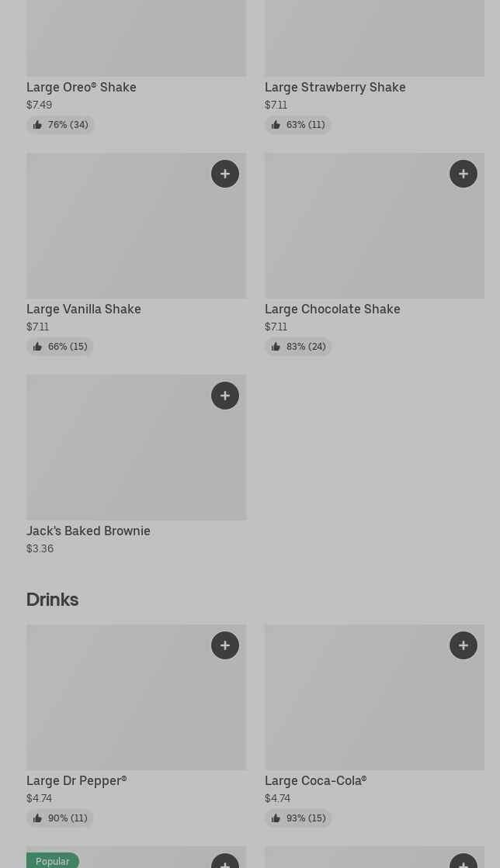Open the Large Strawberry Shake item title
The height and width of the screenshot is (868, 500).
[x=335, y=88]
